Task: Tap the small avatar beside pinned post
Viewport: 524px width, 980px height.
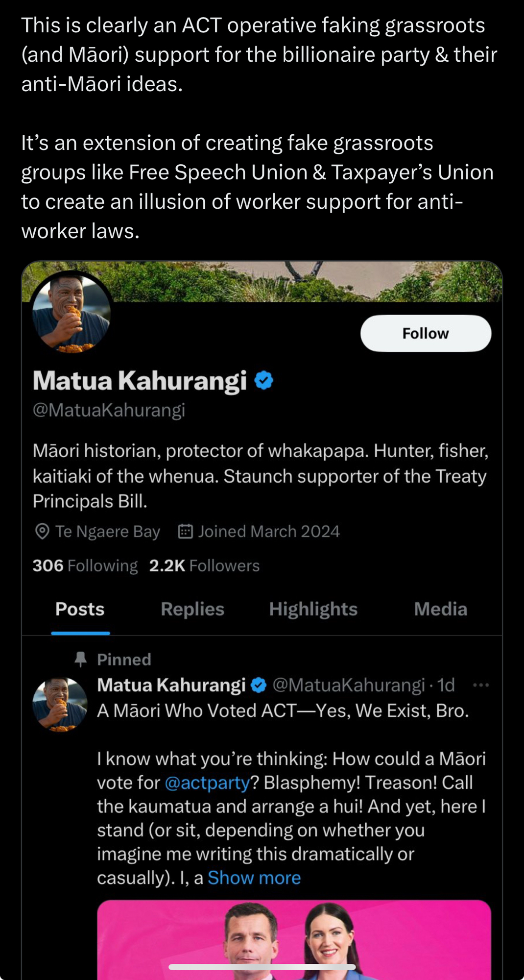Action: coord(60,704)
